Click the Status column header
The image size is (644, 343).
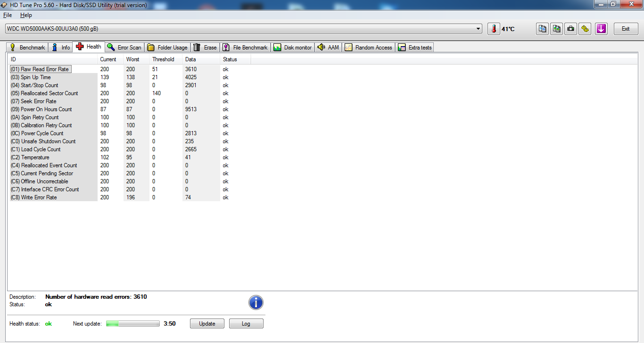[235, 59]
